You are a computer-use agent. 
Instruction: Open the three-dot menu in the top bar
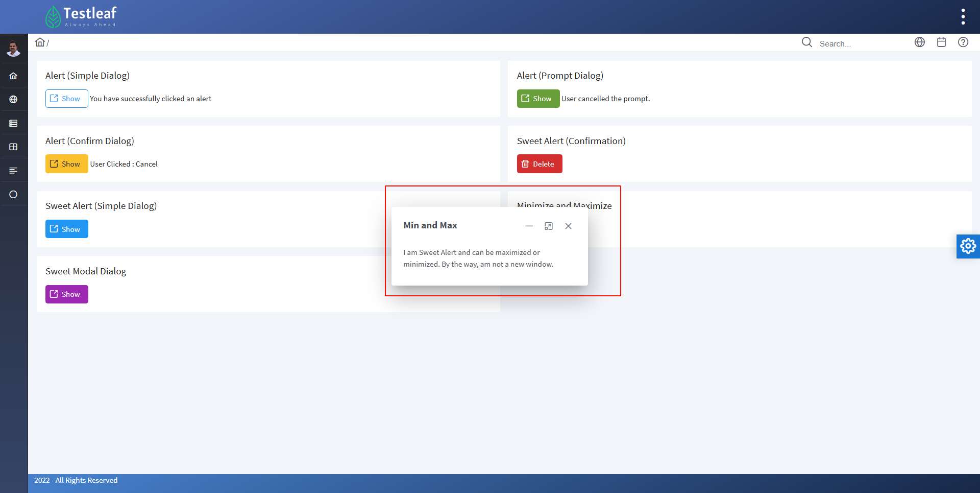(x=963, y=16)
